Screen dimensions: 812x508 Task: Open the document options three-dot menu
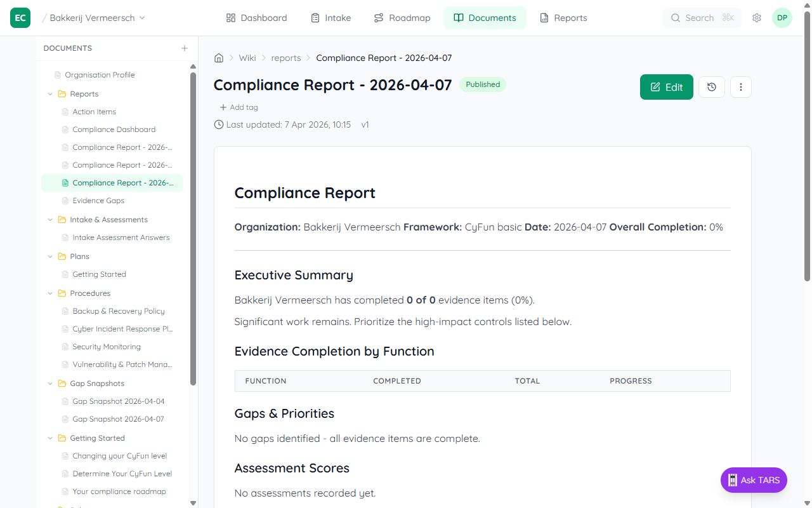coord(740,87)
